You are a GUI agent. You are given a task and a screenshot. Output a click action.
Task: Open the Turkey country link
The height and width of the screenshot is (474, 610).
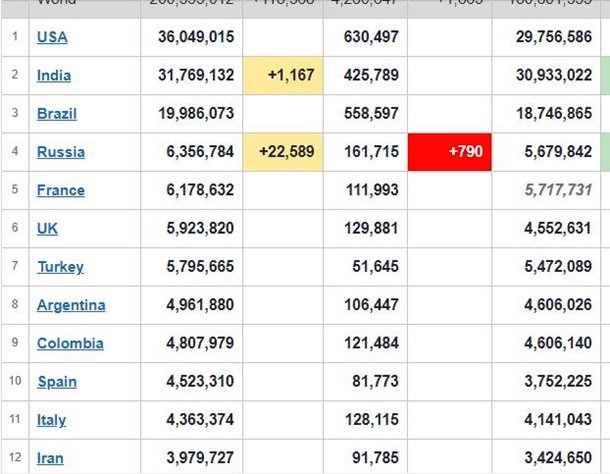60,267
